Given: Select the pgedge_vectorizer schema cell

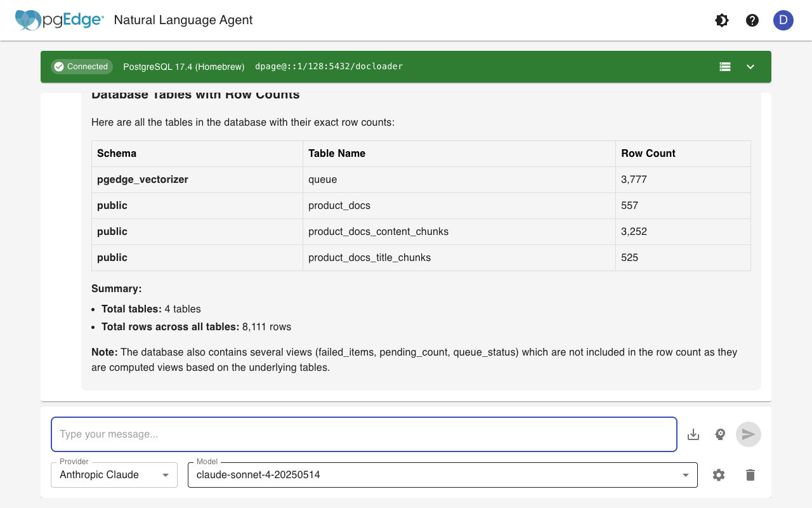Looking at the screenshot, I should pyautogui.click(x=142, y=179).
